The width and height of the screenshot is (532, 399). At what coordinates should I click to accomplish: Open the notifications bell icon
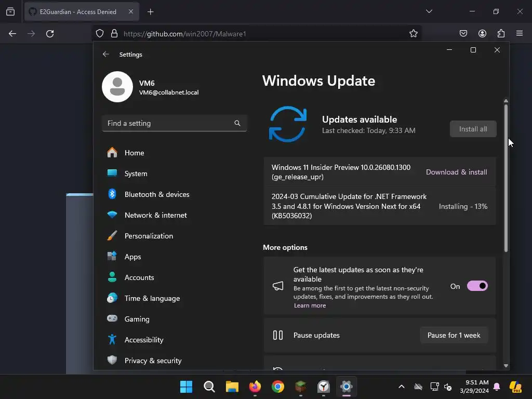click(497, 387)
